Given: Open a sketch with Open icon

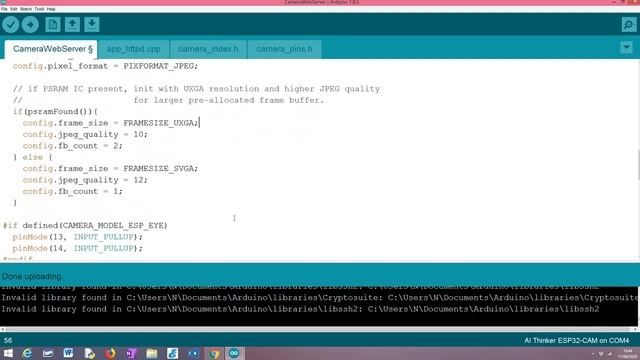Looking at the screenshot, I should pyautogui.click(x=72, y=25).
